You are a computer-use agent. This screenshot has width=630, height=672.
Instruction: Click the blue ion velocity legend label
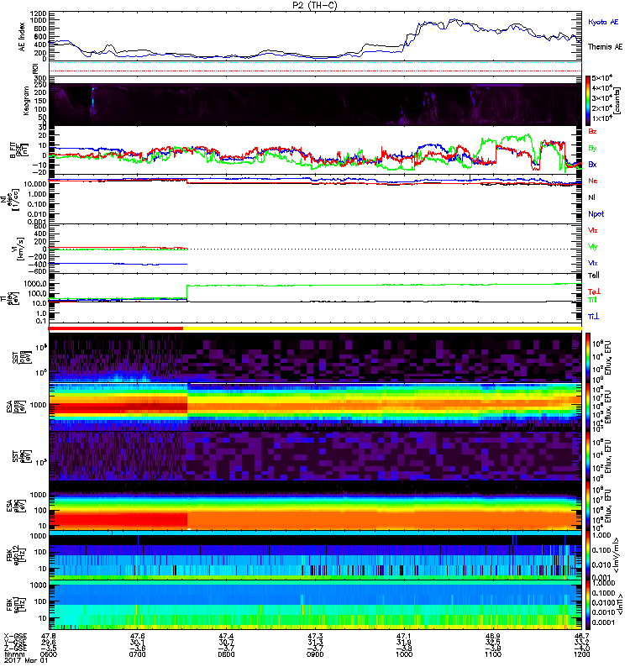[x=593, y=263]
